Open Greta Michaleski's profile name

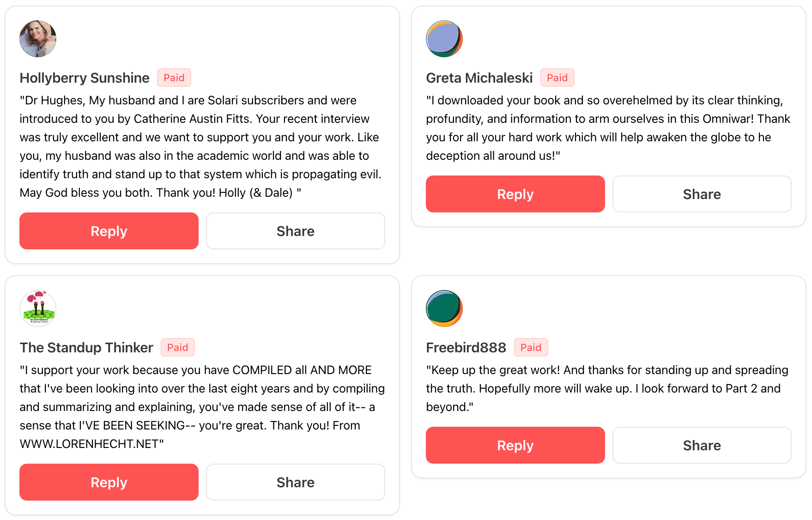click(x=479, y=78)
